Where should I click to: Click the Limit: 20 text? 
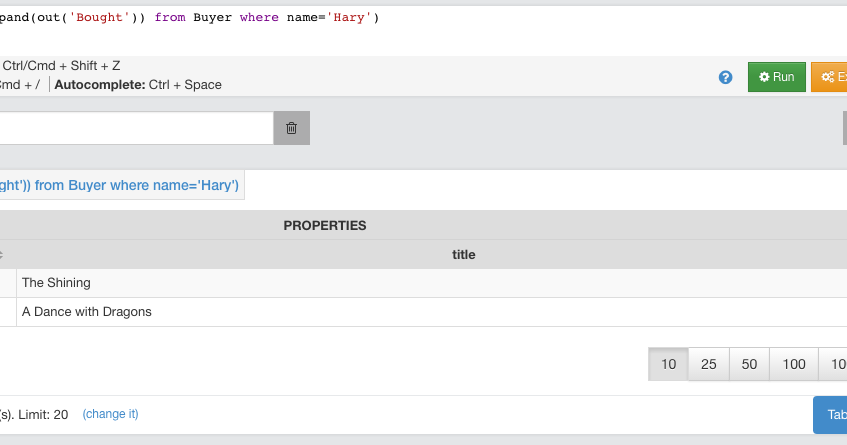pyautogui.click(x=43, y=415)
